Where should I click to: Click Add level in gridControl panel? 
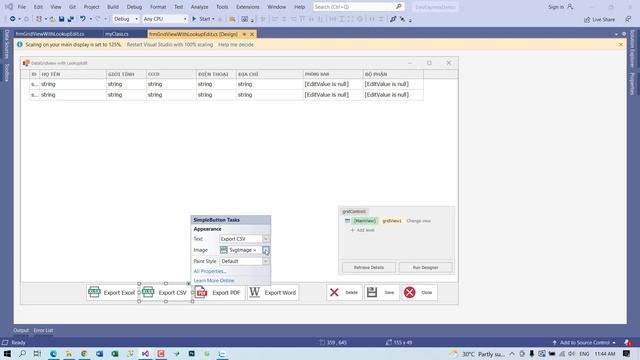pos(362,230)
